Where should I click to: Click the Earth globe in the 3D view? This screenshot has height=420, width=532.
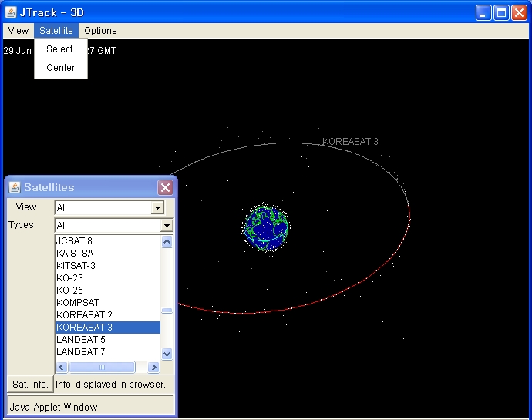(x=266, y=227)
